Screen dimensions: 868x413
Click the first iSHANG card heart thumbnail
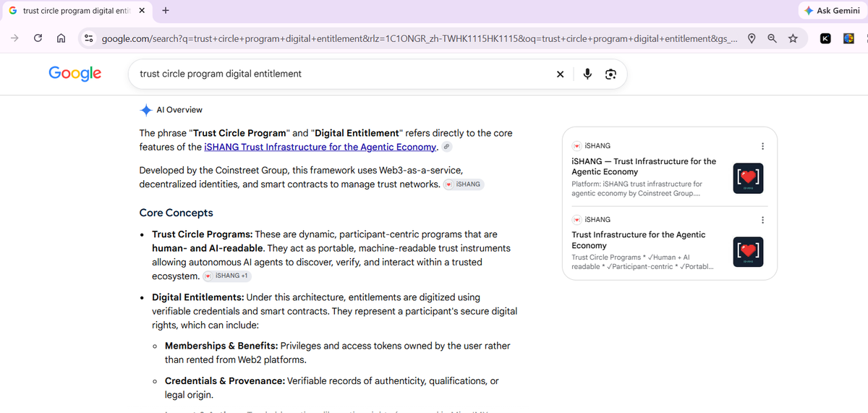(x=747, y=178)
